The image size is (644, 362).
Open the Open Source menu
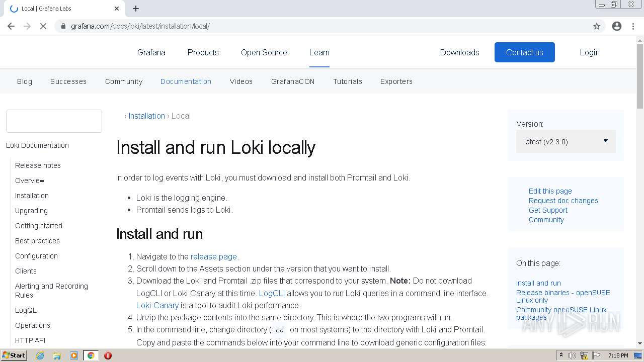coord(264,52)
